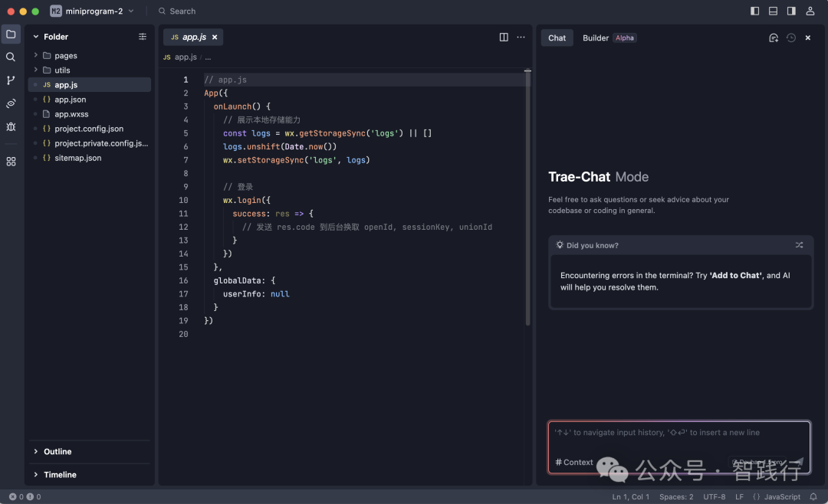Click the globalData line in the editor
This screenshot has height=504, width=828.
pos(245,280)
